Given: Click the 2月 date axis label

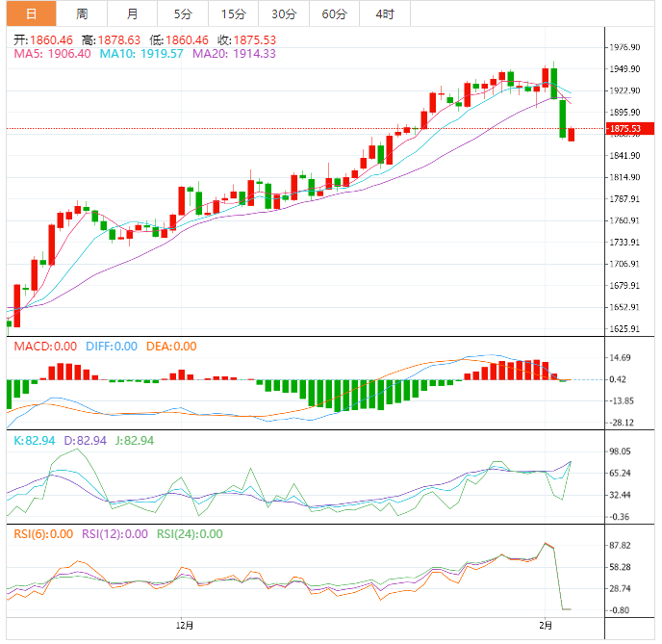Looking at the screenshot, I should 547,625.
